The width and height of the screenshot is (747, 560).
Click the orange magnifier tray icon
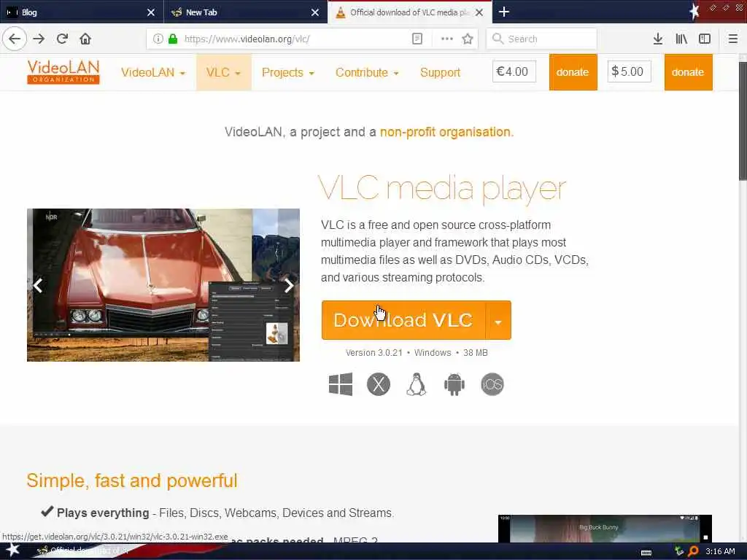pos(693,551)
